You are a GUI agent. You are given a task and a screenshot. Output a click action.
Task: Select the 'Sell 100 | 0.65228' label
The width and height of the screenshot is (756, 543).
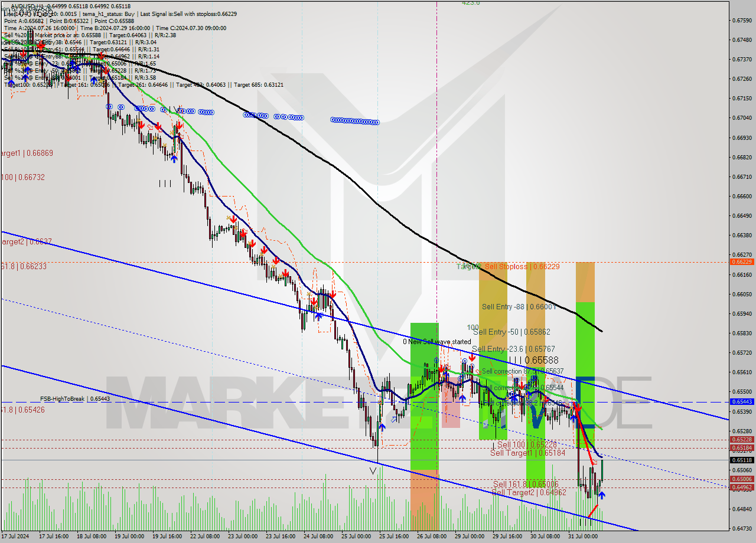coord(527,444)
